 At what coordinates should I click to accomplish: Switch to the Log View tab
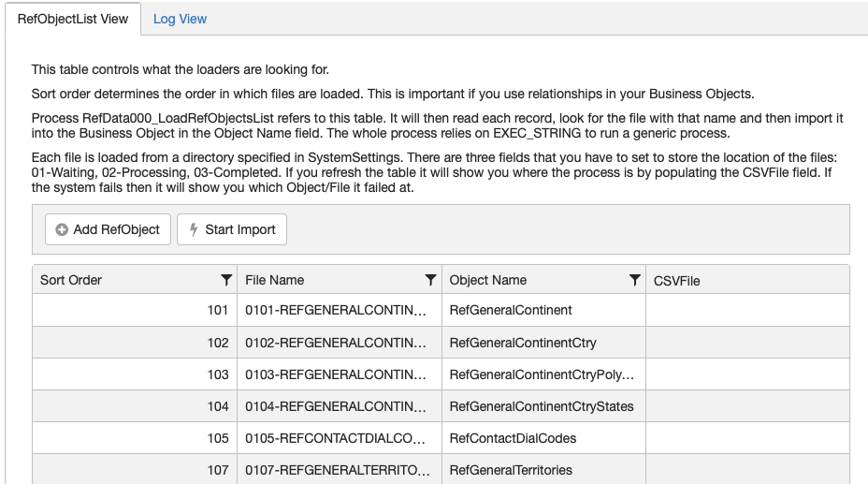180,19
